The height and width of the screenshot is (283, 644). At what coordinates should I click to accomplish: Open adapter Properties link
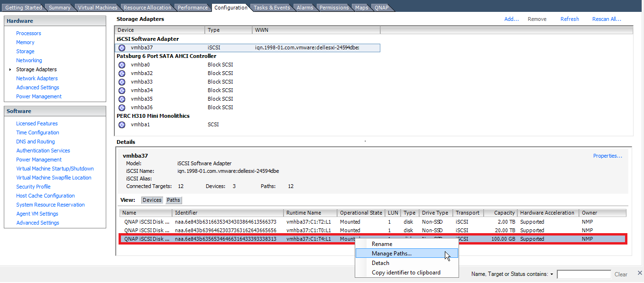[607, 156]
